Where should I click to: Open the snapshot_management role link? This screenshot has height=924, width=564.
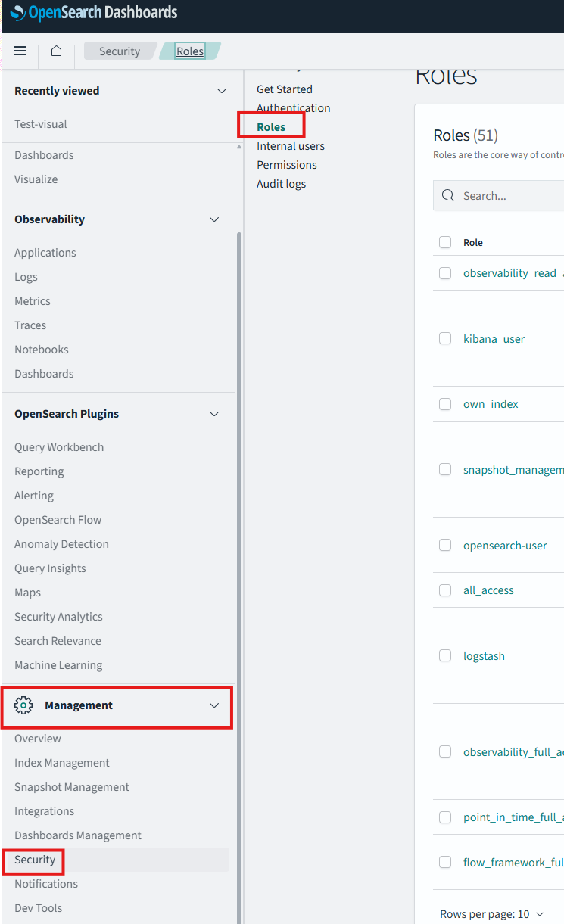point(513,470)
